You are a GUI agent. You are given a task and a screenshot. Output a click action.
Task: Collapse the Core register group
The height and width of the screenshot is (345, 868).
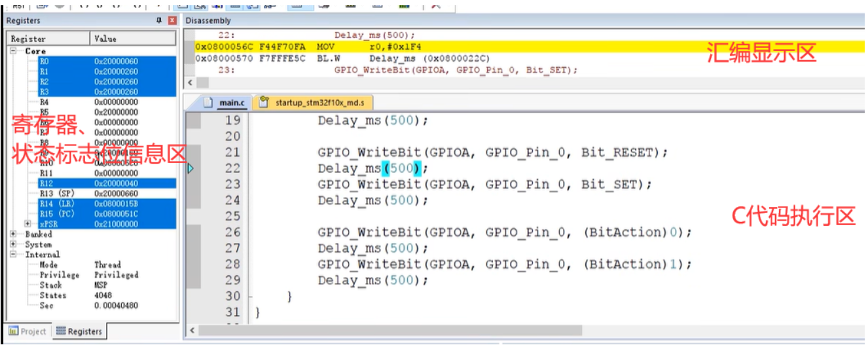click(x=13, y=51)
